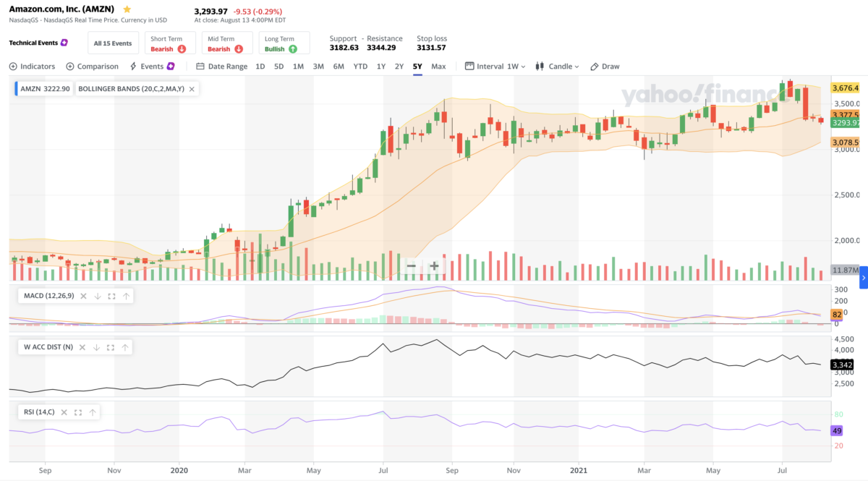Open the Long Term Bullish event

(x=284, y=43)
